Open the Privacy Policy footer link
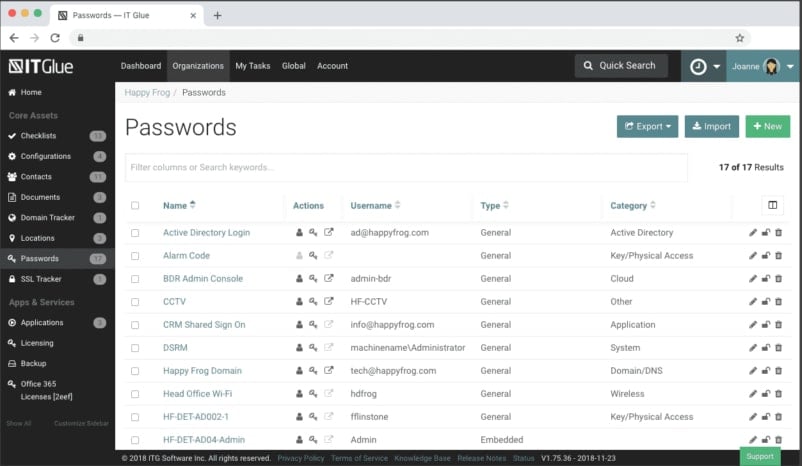This screenshot has width=802, height=466. 301,458
